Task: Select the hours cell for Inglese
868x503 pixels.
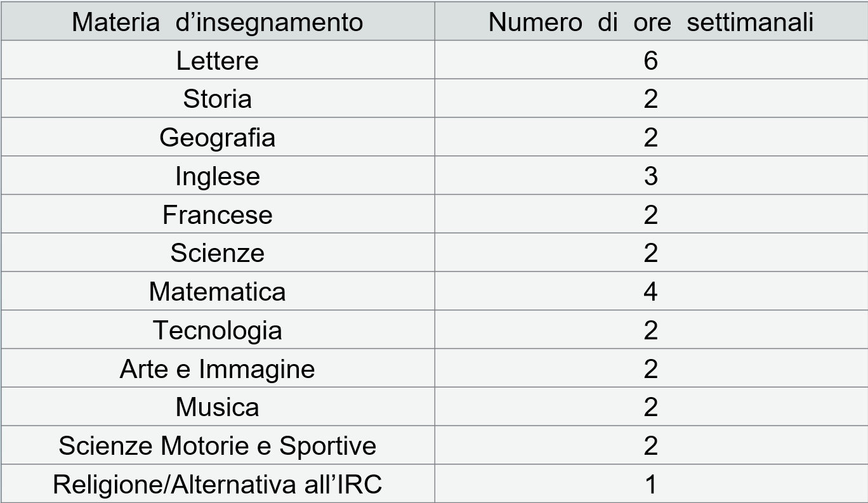Action: (x=650, y=176)
